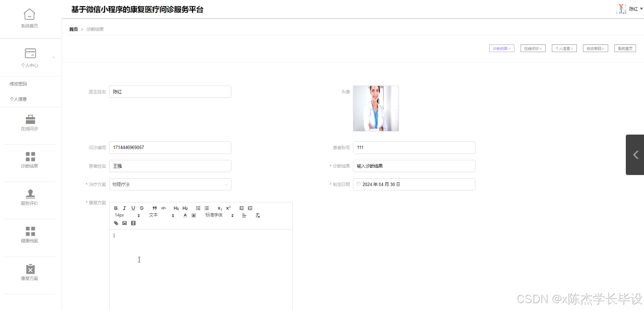Insert an ordered numbered list
The width and height of the screenshot is (644, 310).
tap(198, 208)
